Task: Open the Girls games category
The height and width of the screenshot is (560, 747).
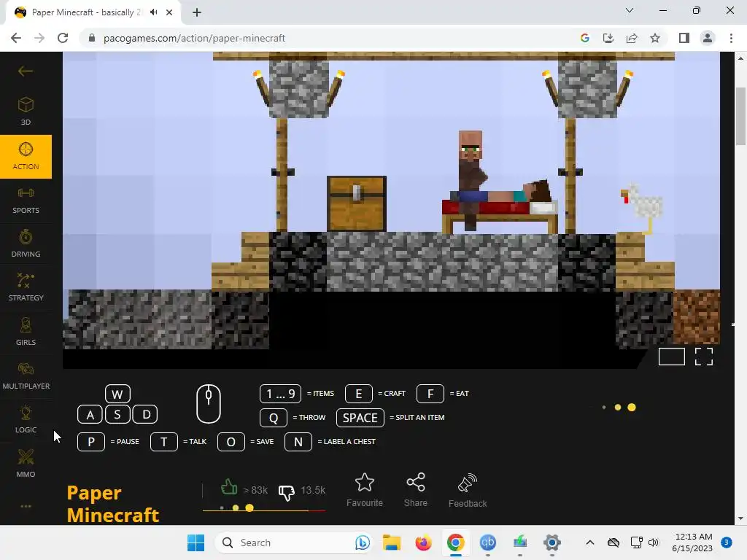Action: [x=26, y=332]
